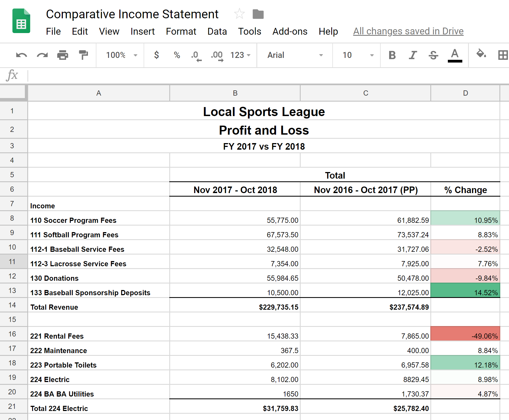The width and height of the screenshot is (509, 420).
Task: Click the Local Sports League title cell
Action: 264,111
